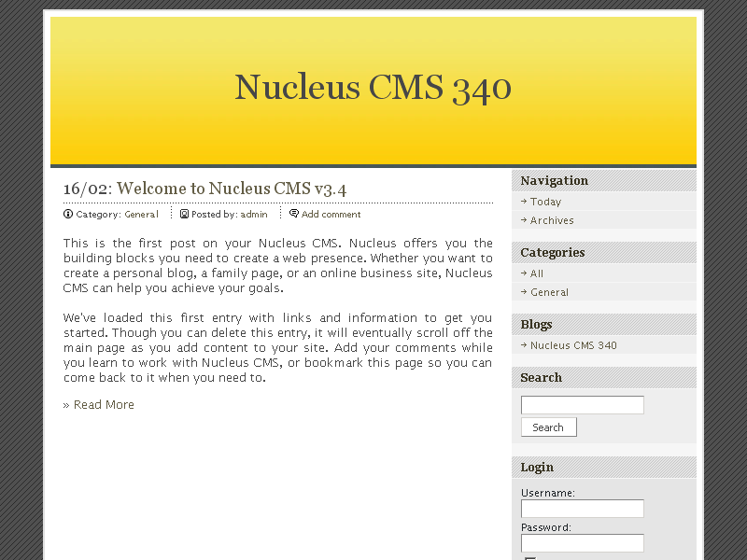This screenshot has height=560, width=747.
Task: Click the arrow icon beside General category
Action: tap(523, 292)
